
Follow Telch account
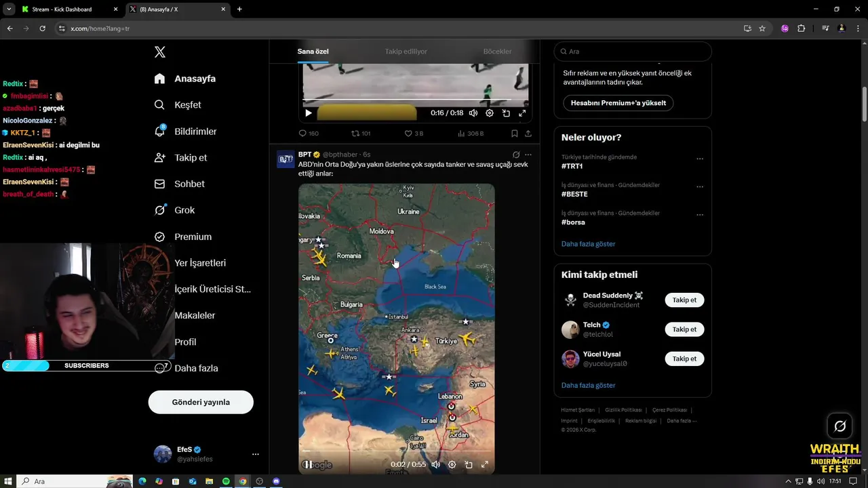[x=684, y=329]
